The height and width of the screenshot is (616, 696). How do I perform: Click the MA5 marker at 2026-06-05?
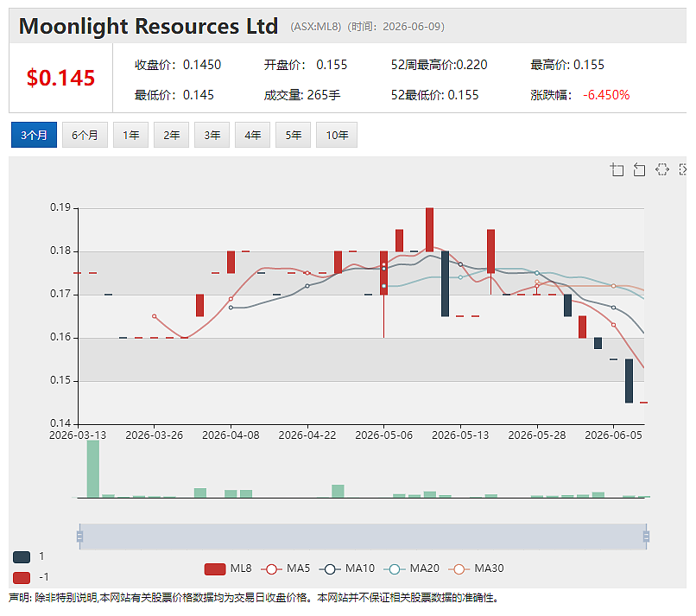(x=613, y=325)
